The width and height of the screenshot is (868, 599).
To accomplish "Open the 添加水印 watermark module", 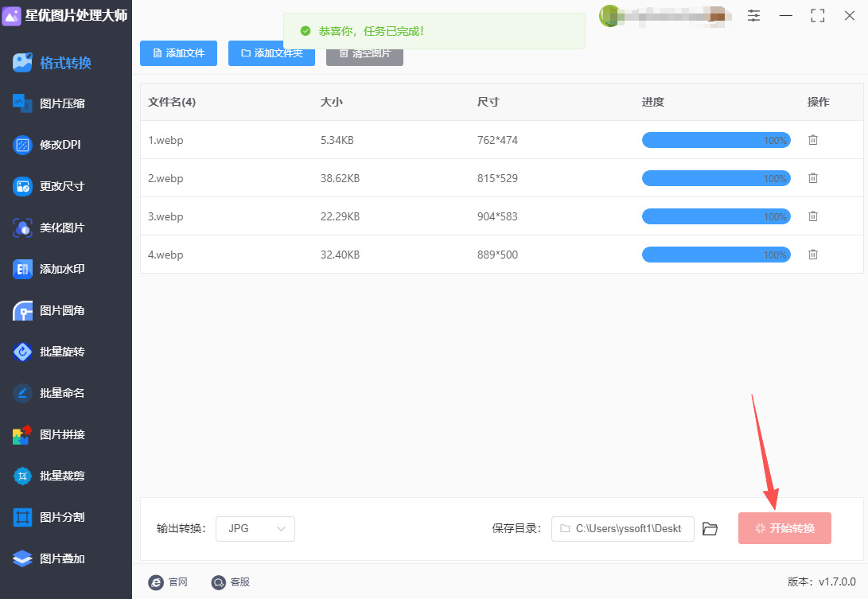I will coord(49,269).
